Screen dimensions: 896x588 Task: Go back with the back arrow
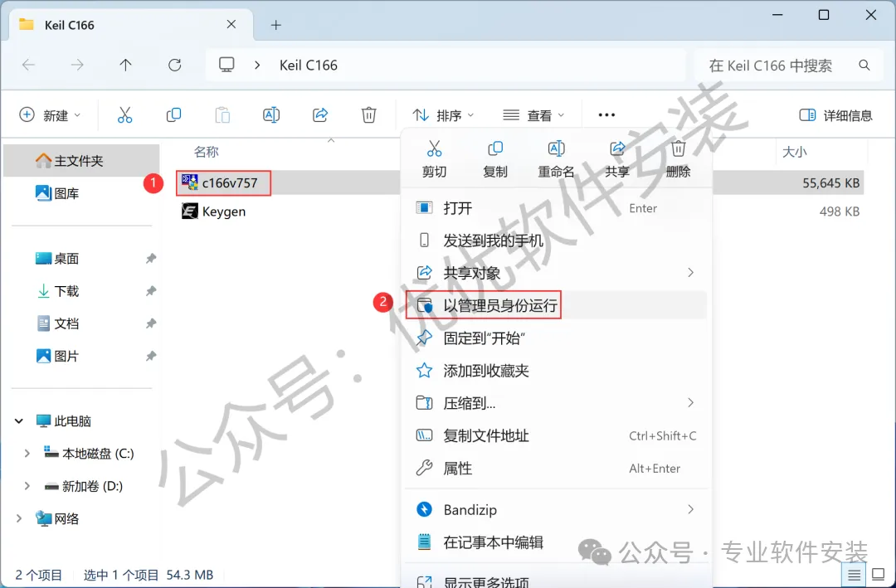click(28, 66)
